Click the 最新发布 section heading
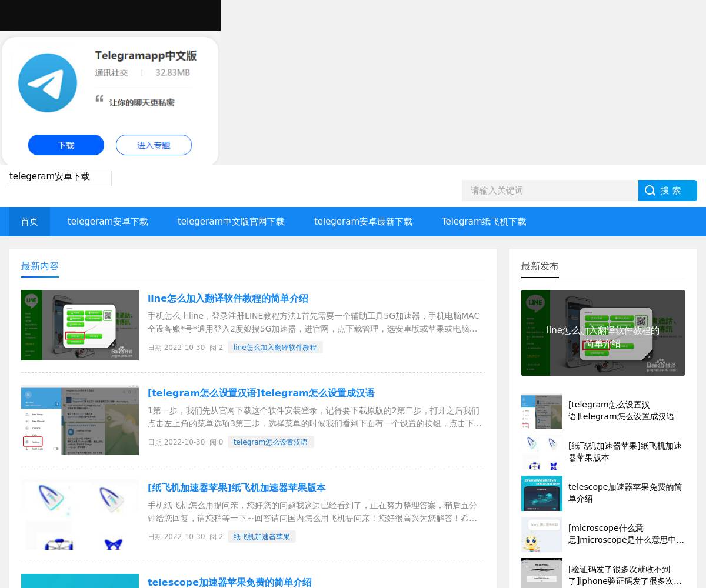 540,266
